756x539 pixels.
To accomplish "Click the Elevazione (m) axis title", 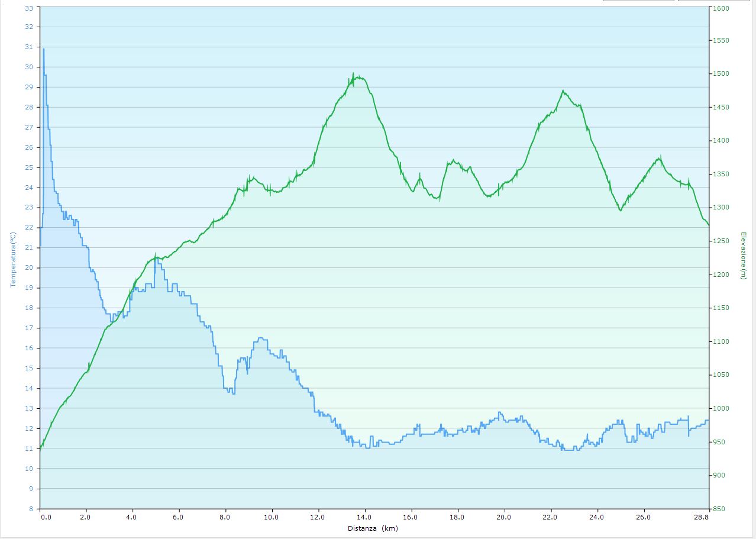I will [x=743, y=256].
